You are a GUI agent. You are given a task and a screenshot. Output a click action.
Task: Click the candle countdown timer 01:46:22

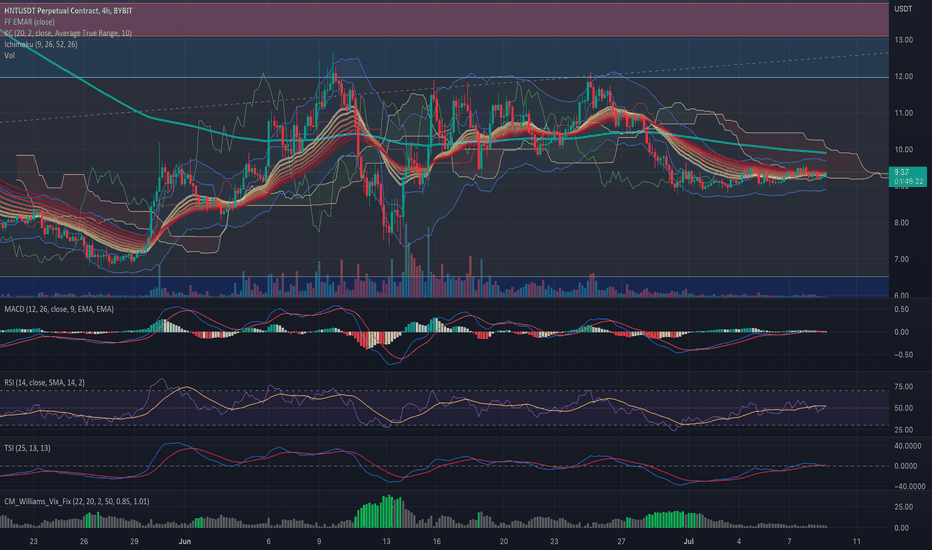click(x=909, y=181)
